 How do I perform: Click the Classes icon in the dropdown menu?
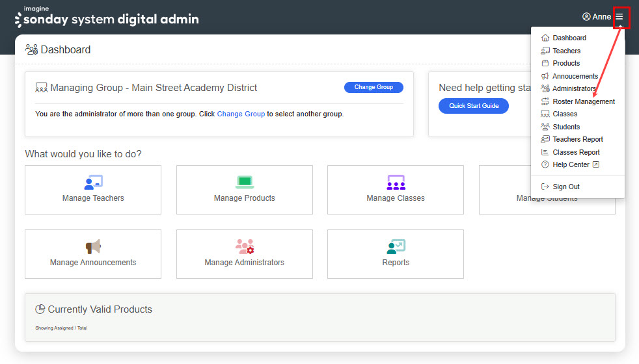tap(545, 114)
